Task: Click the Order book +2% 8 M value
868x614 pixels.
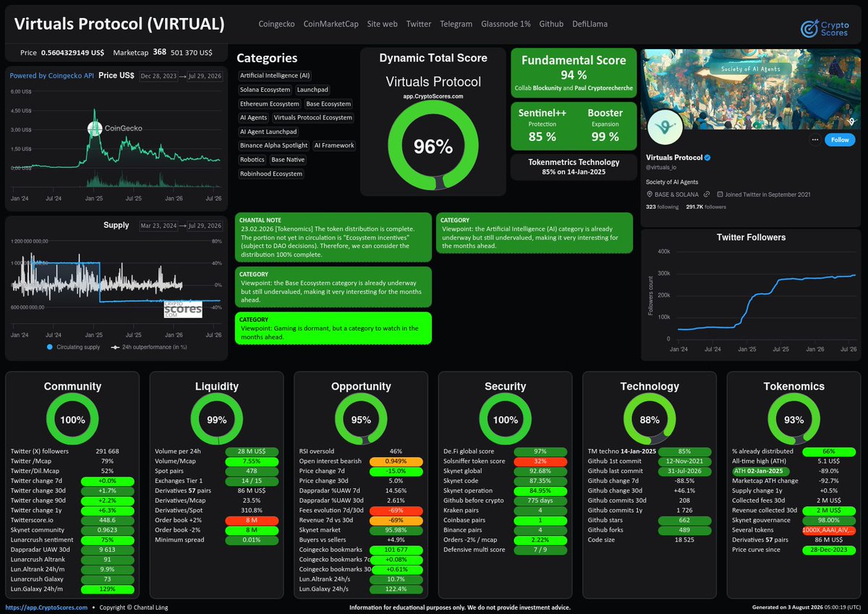Action: point(251,519)
